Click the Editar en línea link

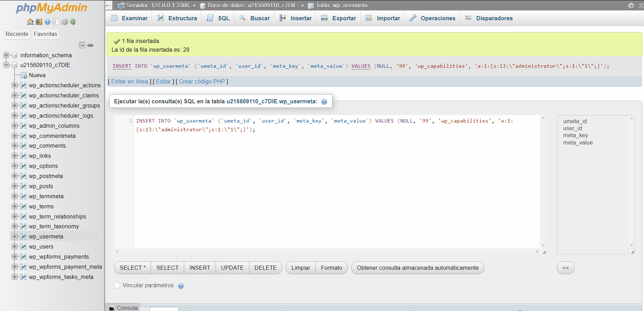[x=129, y=81]
